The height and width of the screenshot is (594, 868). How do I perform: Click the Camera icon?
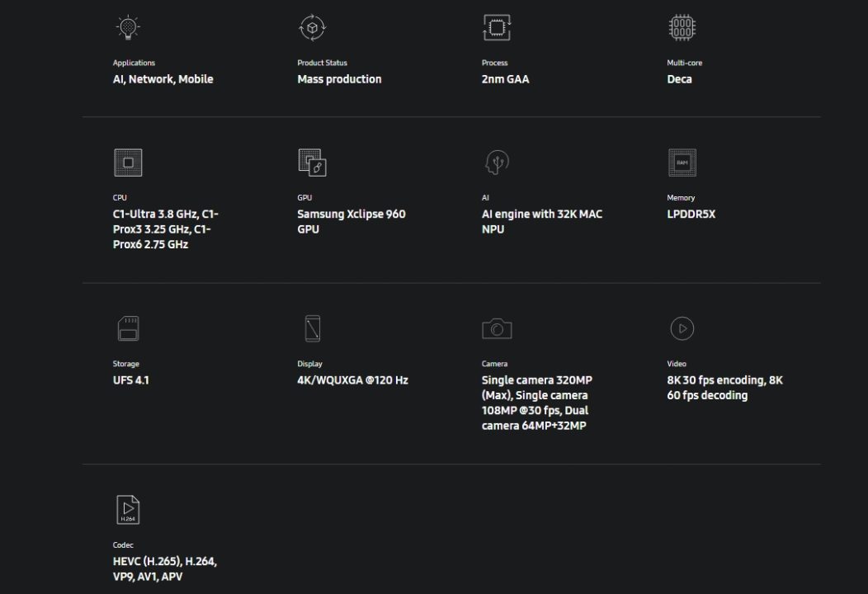497,328
